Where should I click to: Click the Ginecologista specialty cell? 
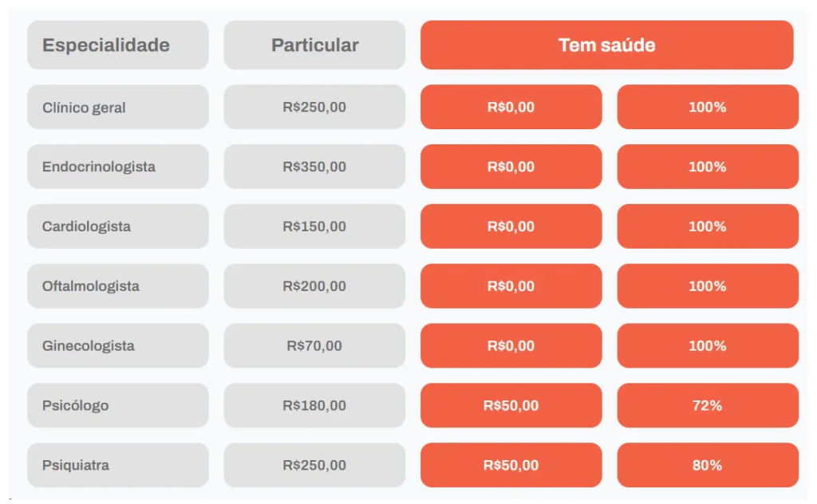click(117, 346)
